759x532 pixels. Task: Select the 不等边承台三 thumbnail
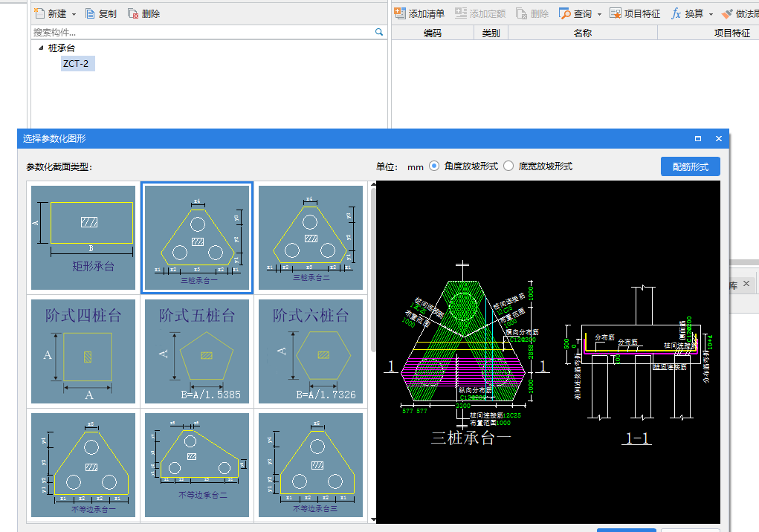(310, 465)
